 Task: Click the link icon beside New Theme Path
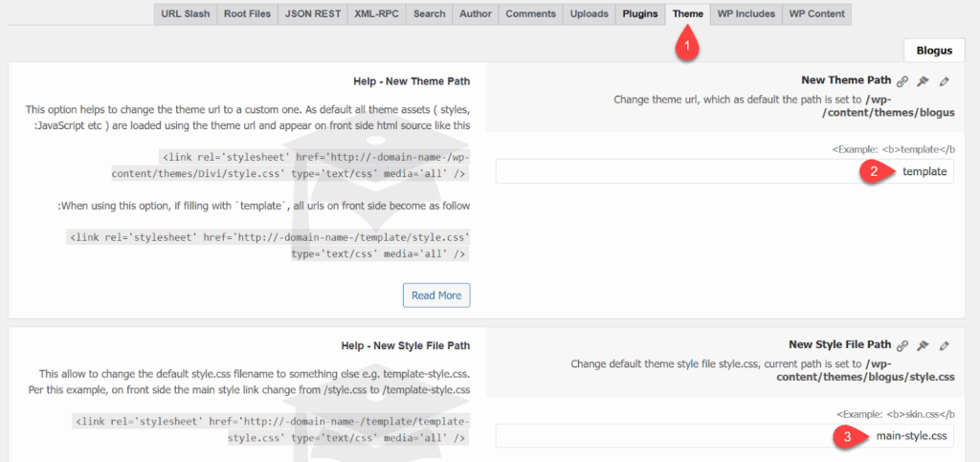point(902,81)
